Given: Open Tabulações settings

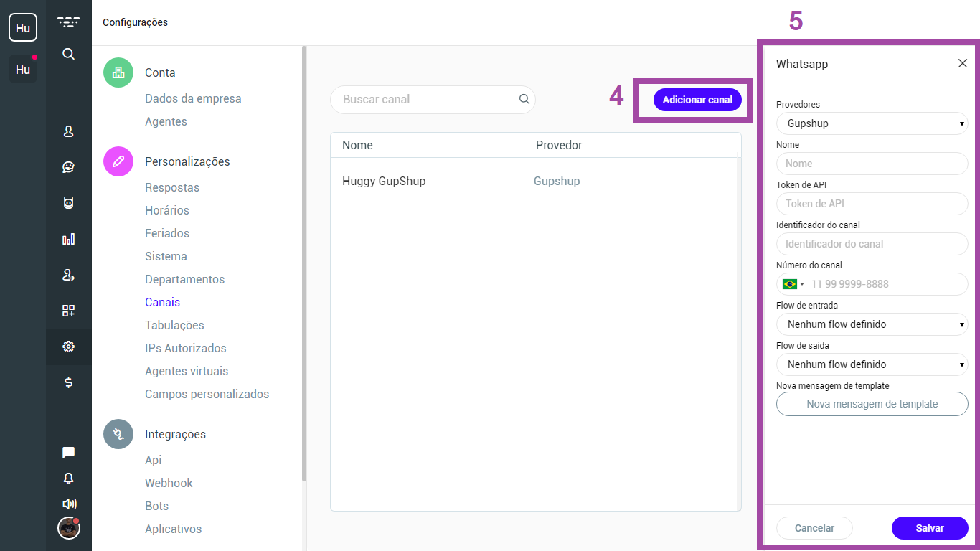Looking at the screenshot, I should tap(174, 325).
